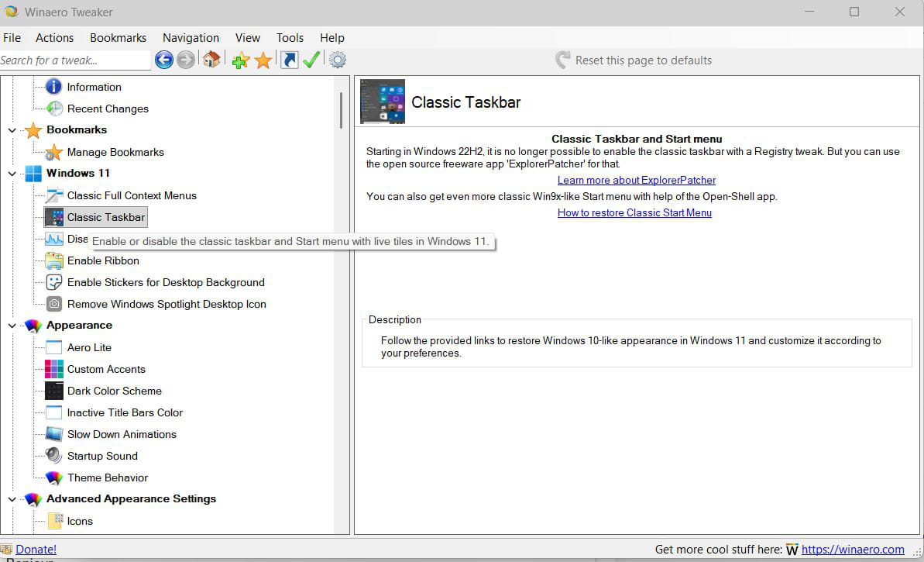Open the Navigation menu
This screenshot has height=562, width=924.
click(191, 37)
